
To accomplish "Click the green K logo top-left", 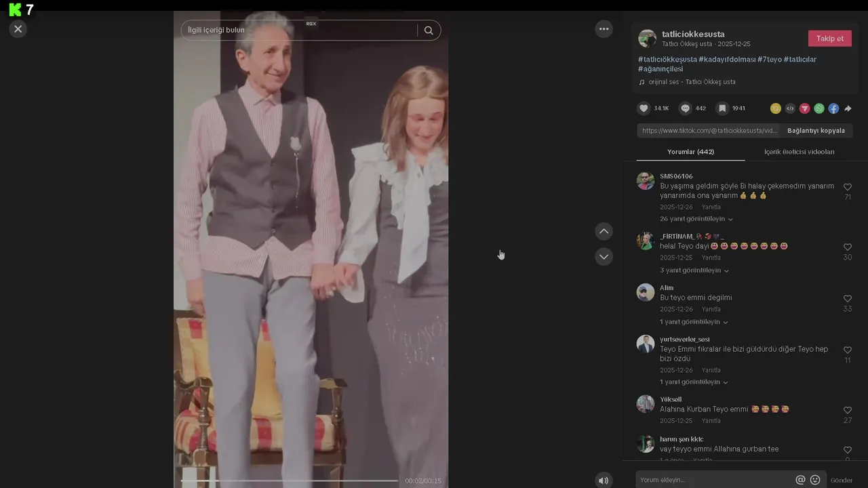I will 15,9.
